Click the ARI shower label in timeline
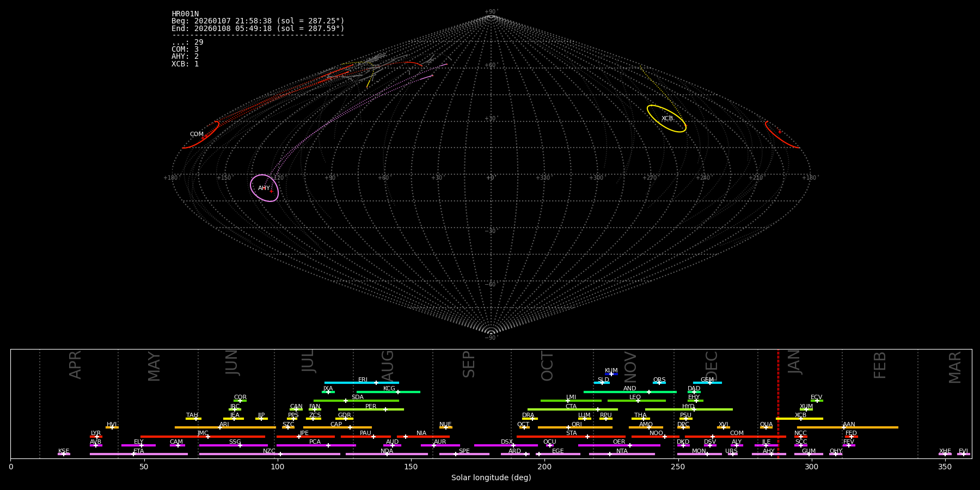This screenshot has height=490, width=980. tap(224, 425)
